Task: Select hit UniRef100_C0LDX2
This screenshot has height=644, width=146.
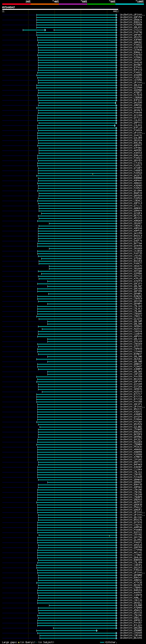Action: click(x=131, y=120)
